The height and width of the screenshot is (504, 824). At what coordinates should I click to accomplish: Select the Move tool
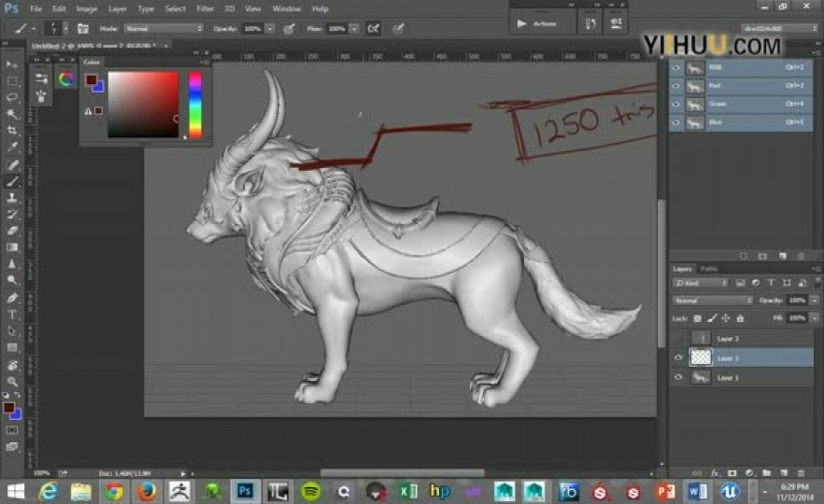pos(11,64)
